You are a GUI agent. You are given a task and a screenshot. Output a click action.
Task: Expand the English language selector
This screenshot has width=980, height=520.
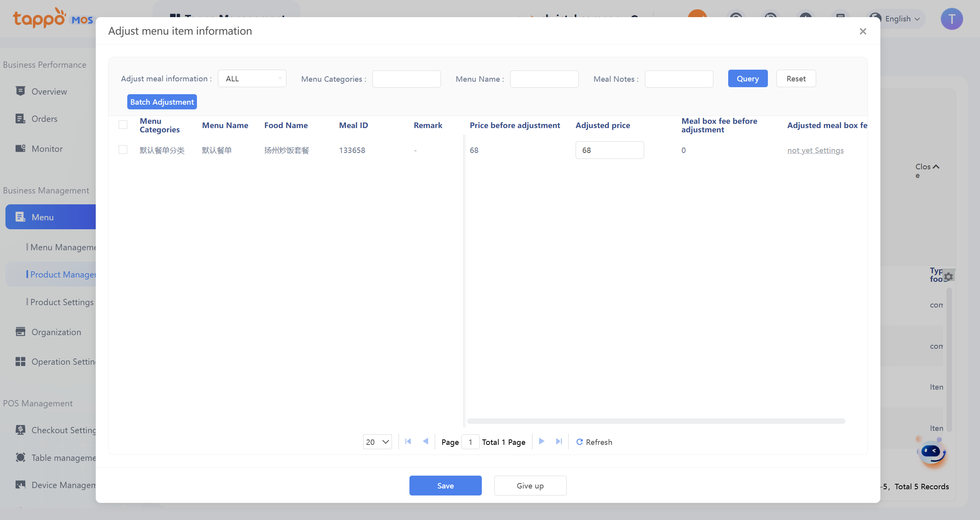click(897, 19)
